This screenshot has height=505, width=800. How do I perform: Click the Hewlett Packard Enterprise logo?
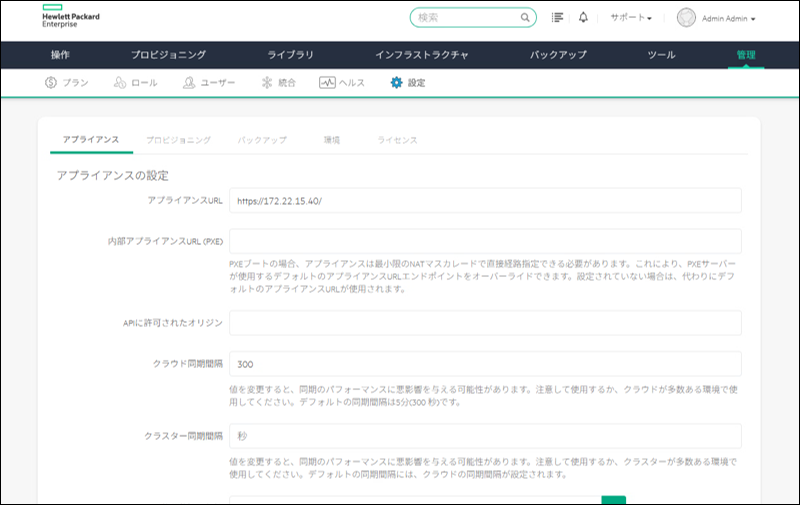coord(71,18)
